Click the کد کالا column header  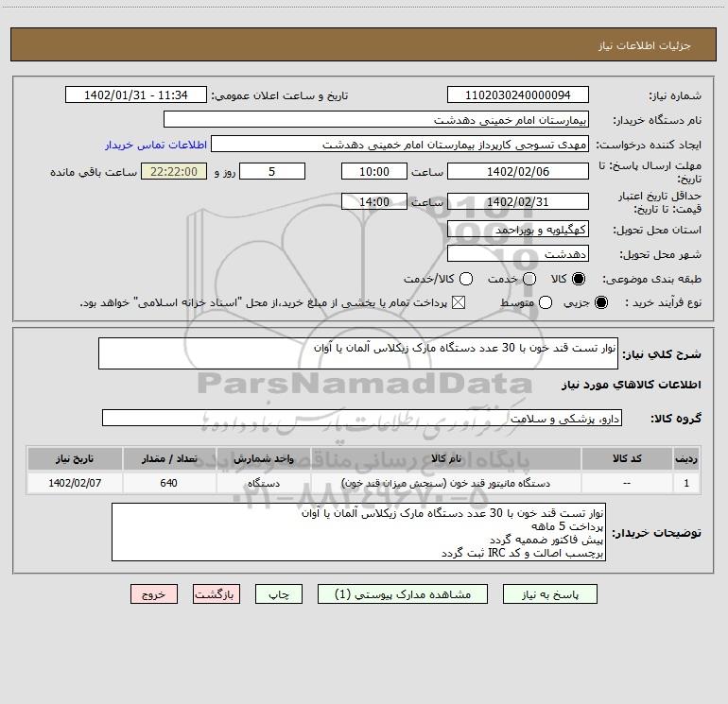[x=627, y=458]
